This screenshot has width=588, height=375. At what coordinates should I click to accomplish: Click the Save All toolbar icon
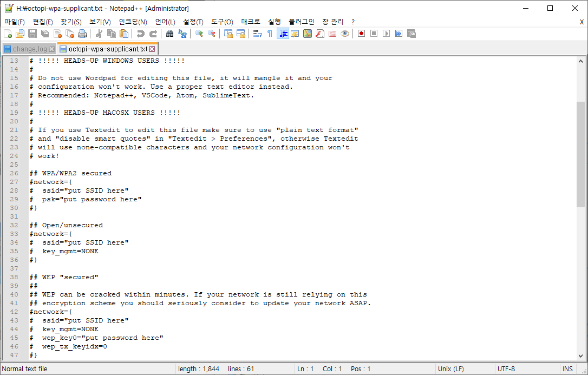point(45,34)
